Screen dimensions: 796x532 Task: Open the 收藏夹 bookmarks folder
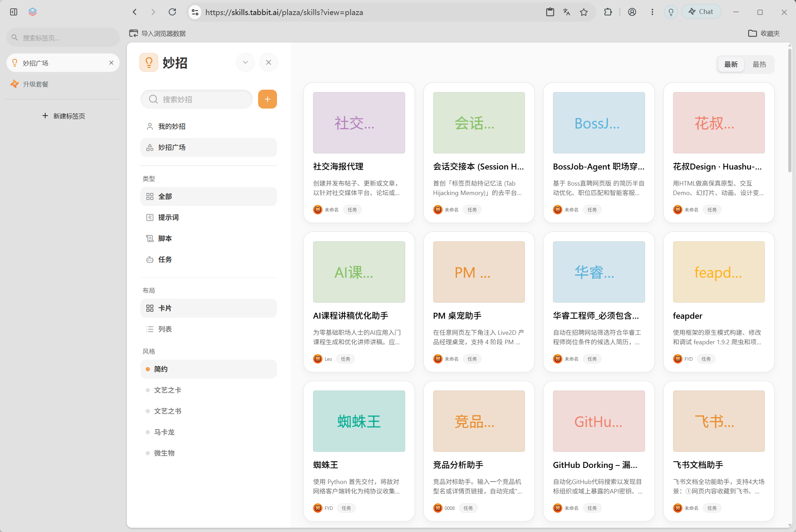click(x=764, y=33)
